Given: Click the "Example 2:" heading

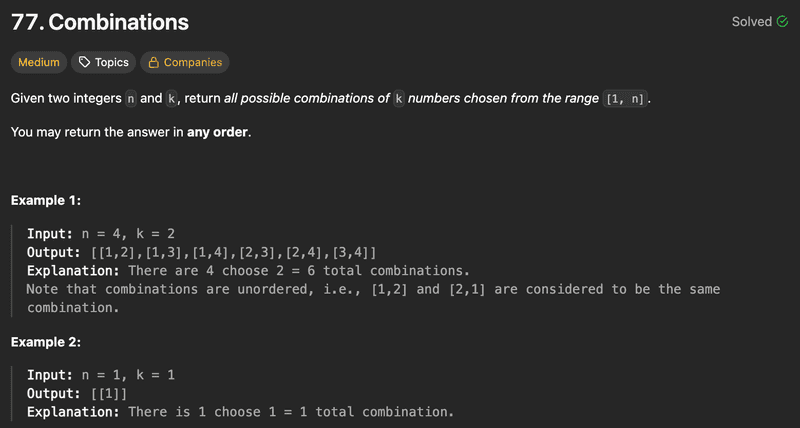Looking at the screenshot, I should [x=46, y=342].
